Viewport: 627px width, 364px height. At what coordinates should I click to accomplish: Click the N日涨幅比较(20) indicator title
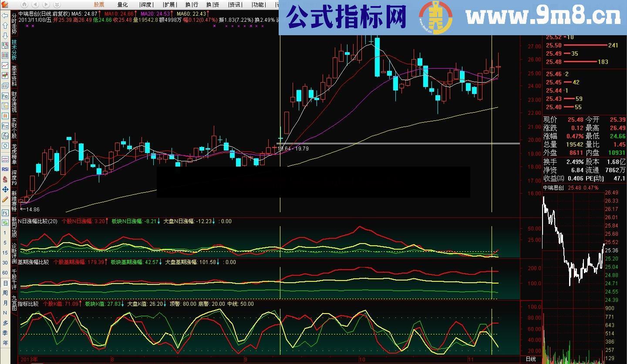(x=37, y=221)
